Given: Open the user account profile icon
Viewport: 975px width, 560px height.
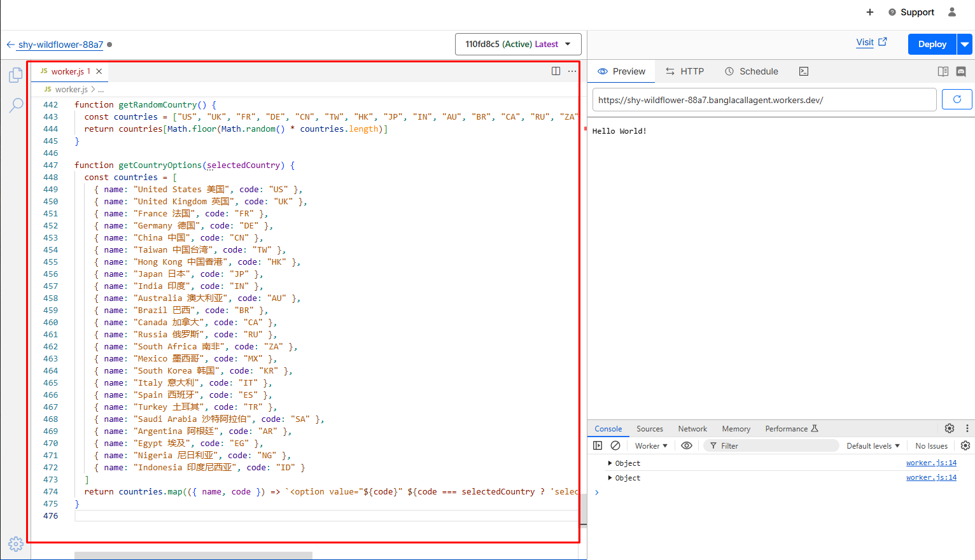Looking at the screenshot, I should click(952, 12).
